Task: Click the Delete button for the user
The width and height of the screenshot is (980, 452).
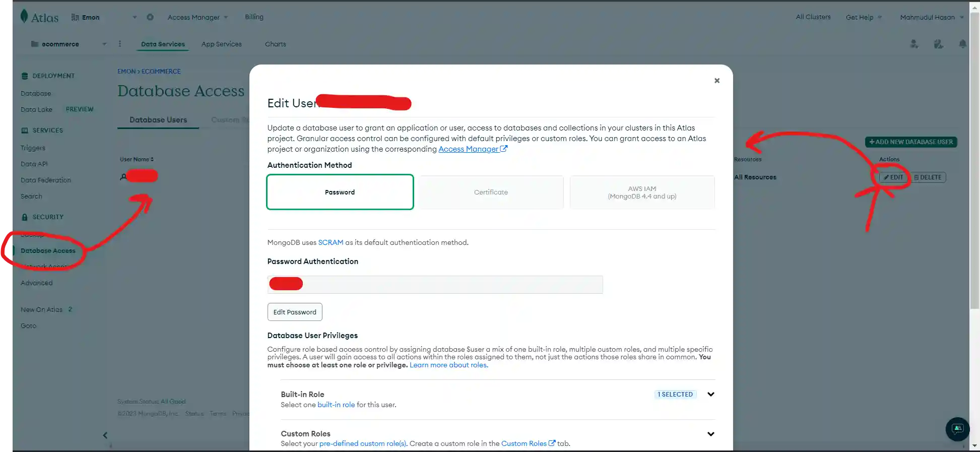Action: tap(928, 177)
